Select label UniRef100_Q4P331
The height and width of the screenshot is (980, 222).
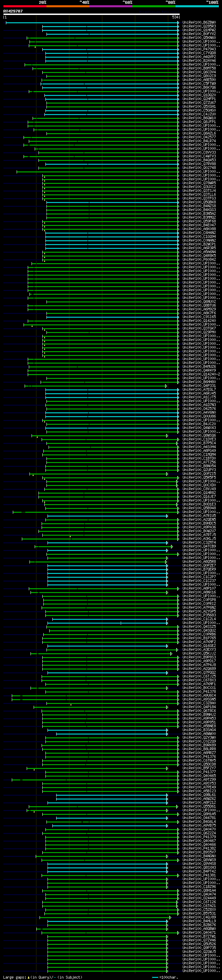click(199, 386)
